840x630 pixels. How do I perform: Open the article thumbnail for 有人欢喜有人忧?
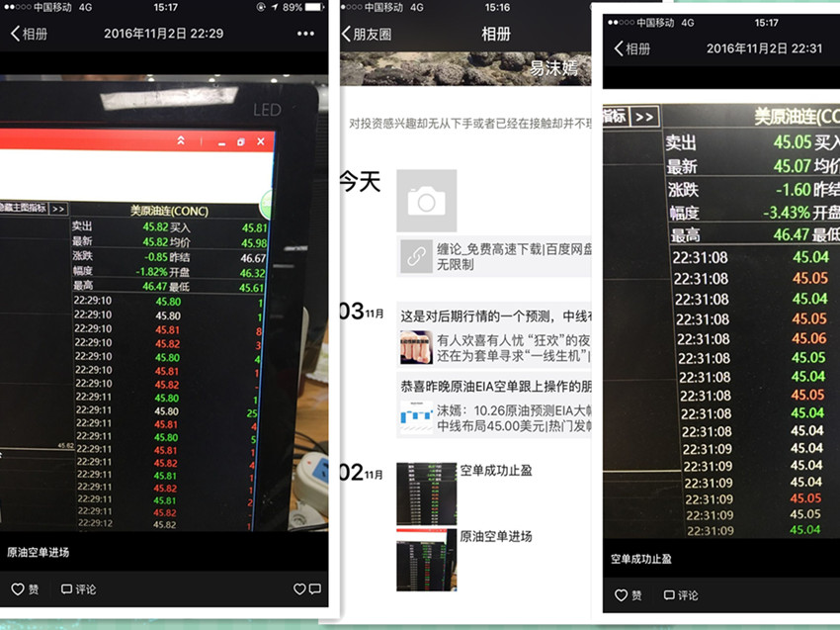click(x=416, y=347)
